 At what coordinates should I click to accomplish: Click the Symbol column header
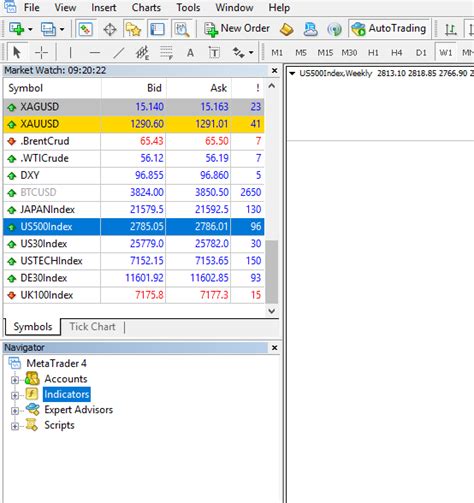tap(52, 88)
